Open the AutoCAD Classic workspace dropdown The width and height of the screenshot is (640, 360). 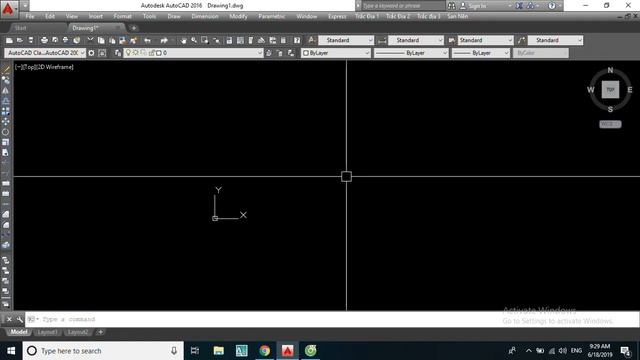45,53
